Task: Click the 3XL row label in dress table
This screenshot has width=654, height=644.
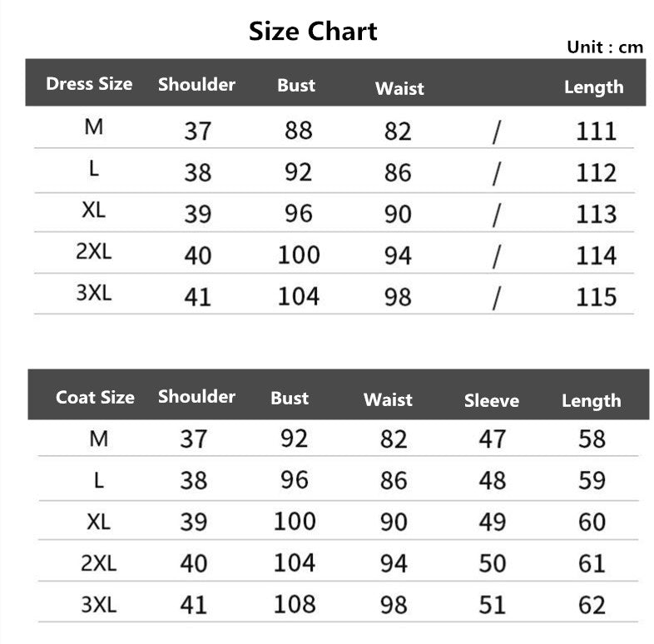Action: pyautogui.click(x=93, y=294)
